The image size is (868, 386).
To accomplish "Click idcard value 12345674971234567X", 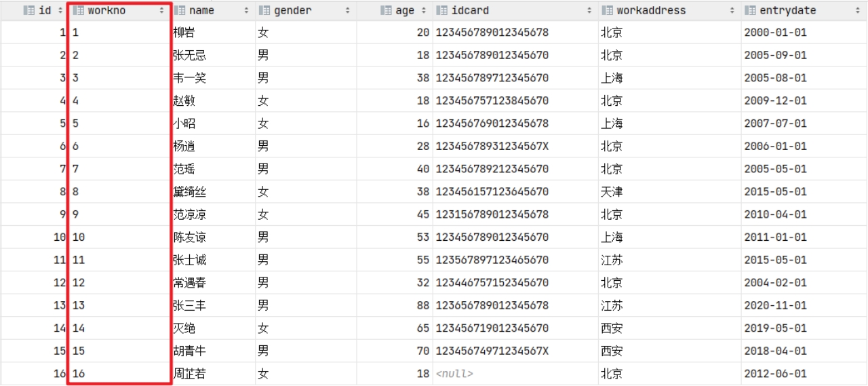I will pos(492,351).
